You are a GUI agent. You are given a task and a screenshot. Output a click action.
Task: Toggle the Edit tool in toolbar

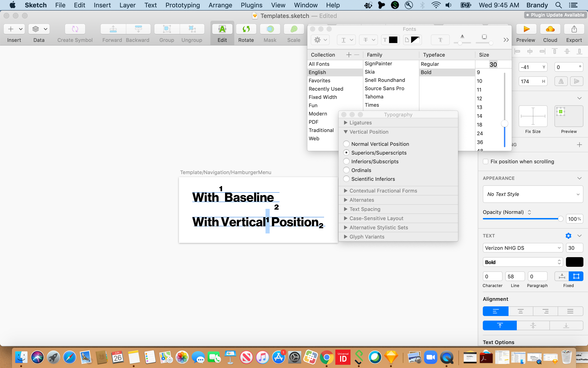[222, 29]
